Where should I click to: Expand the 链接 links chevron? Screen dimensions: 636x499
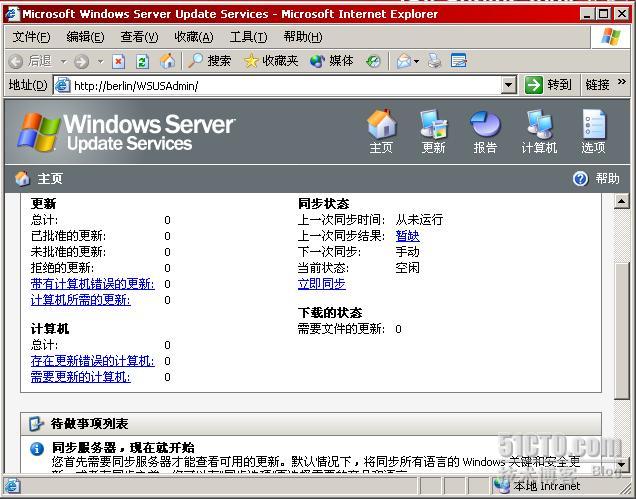[621, 82]
